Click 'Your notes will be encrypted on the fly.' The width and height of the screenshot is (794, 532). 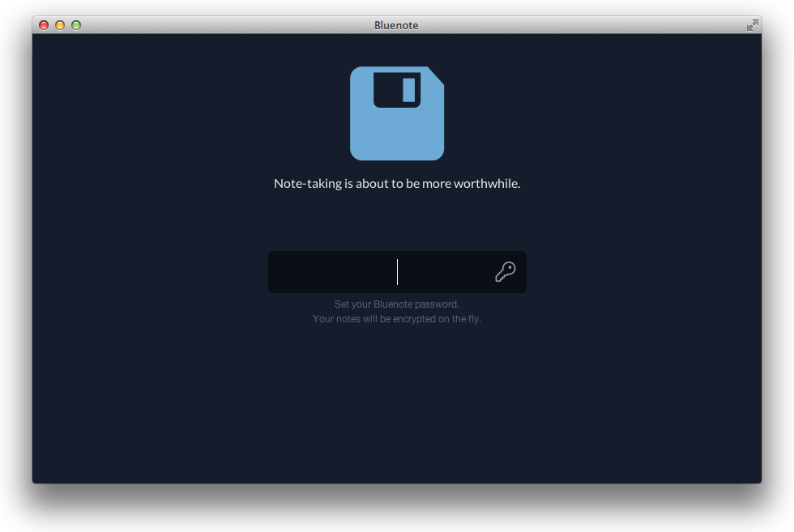(x=397, y=319)
